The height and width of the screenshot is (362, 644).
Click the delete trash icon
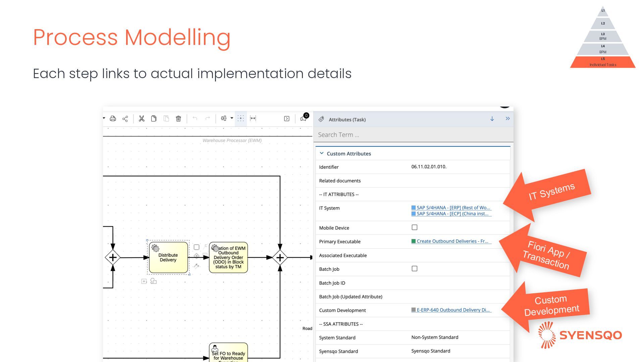[178, 119]
